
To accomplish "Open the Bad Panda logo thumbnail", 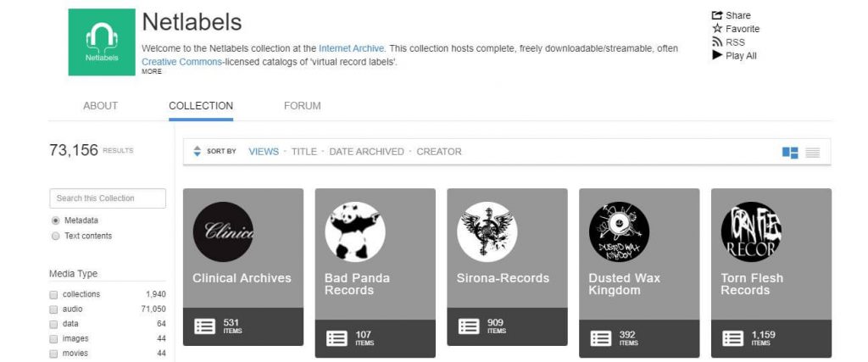I will [x=355, y=232].
